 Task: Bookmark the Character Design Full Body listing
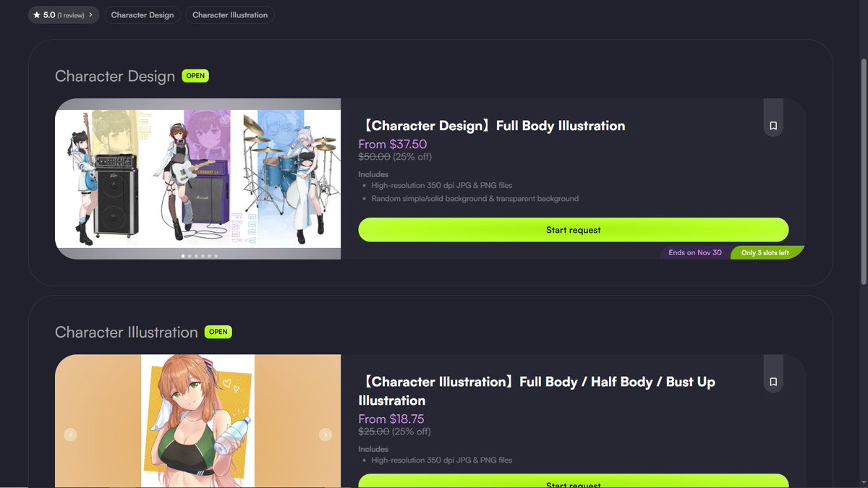pos(773,126)
